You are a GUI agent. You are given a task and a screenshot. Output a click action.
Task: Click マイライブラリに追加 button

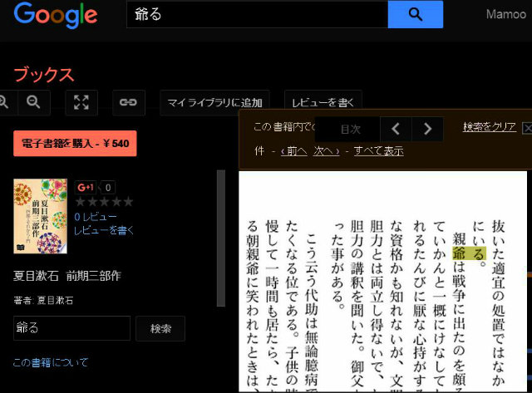coord(214,103)
